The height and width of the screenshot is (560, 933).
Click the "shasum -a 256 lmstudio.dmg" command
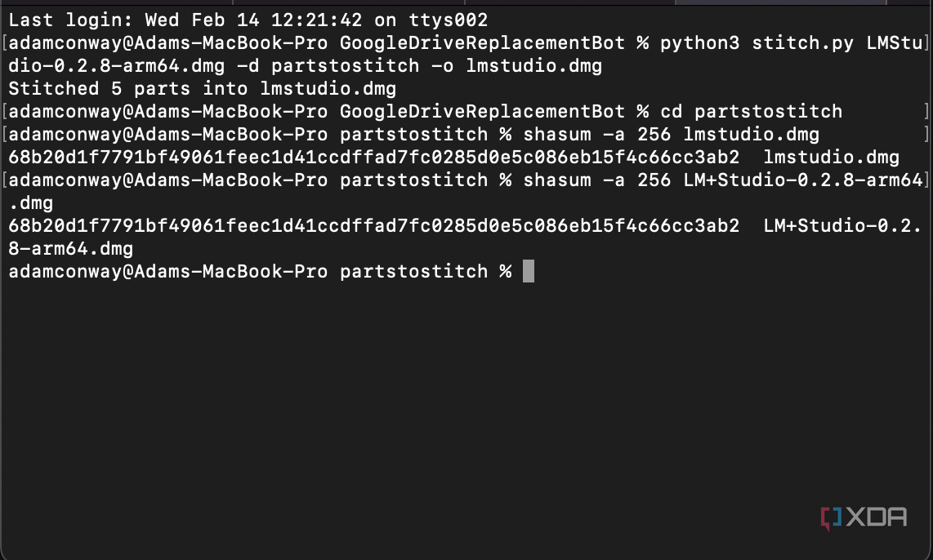672,134
